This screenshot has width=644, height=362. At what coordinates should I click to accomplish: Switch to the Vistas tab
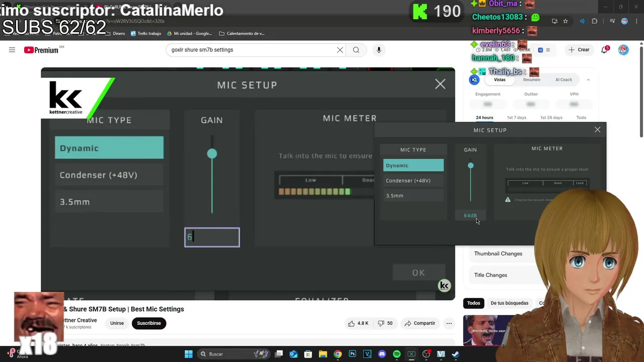pos(500,79)
